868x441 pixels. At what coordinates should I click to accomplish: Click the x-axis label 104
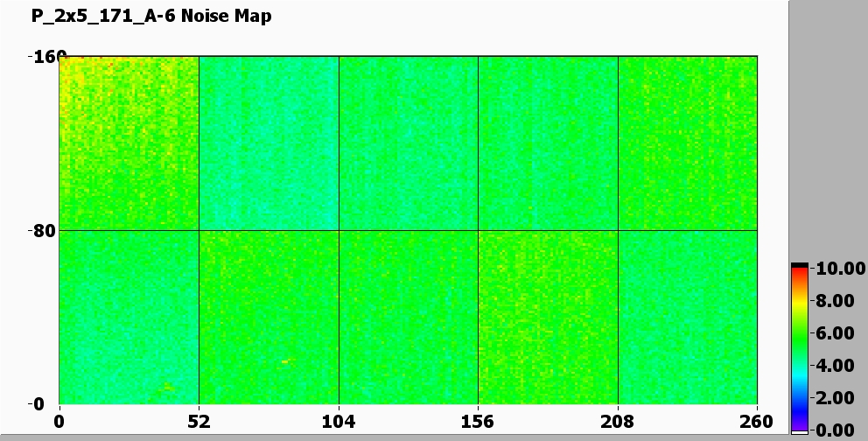coord(339,422)
